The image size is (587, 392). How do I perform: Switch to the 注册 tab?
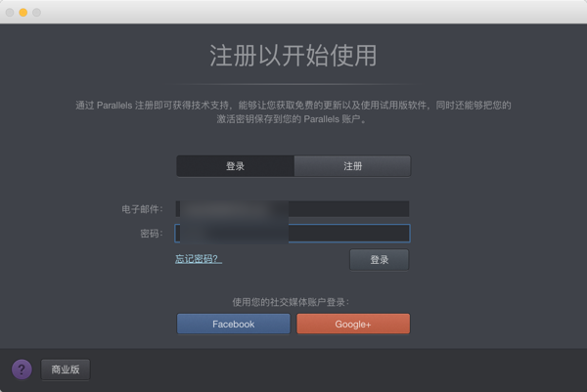tap(352, 166)
